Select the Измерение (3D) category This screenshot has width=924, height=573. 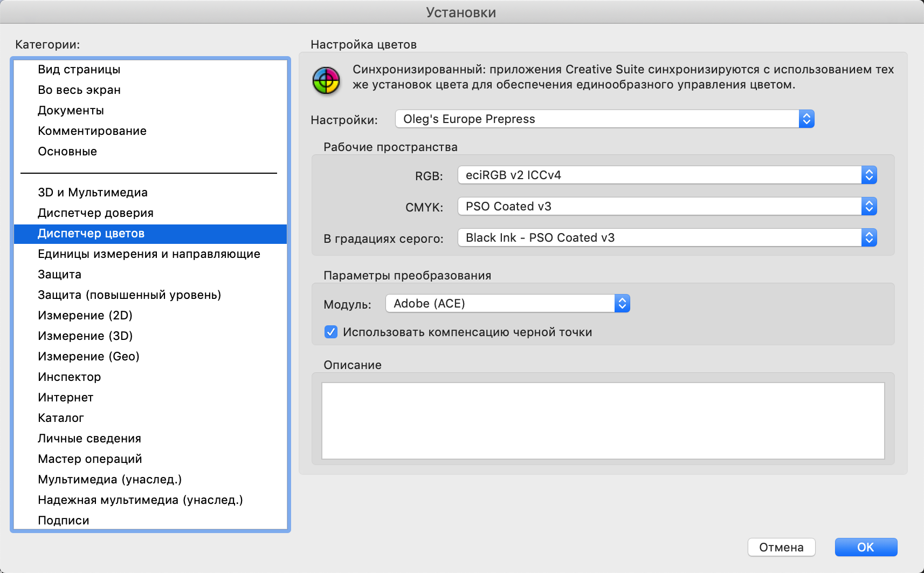150,336
